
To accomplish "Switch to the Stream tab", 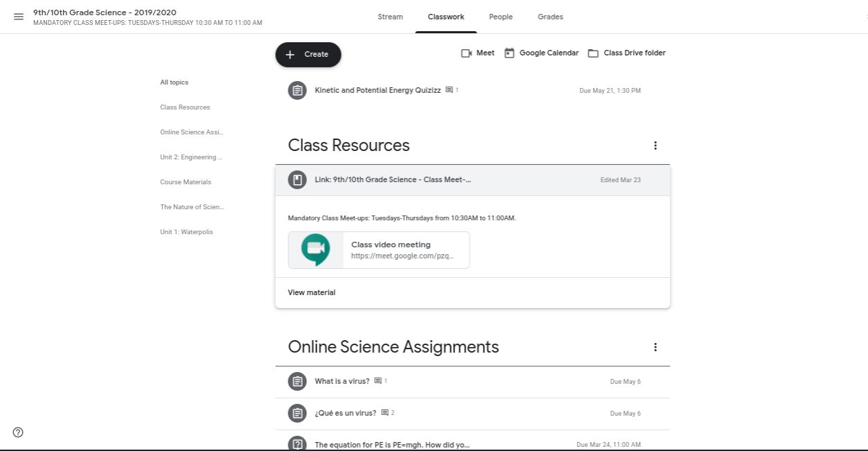I will click(390, 17).
